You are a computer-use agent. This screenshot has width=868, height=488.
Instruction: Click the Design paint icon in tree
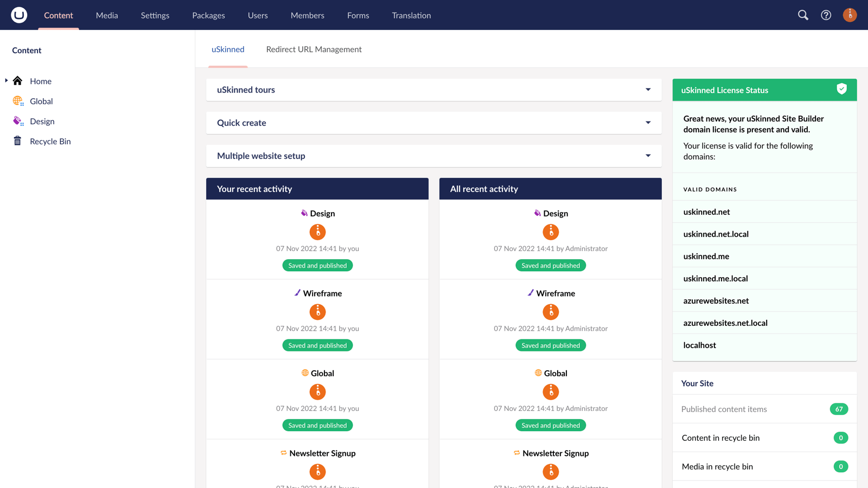point(18,121)
